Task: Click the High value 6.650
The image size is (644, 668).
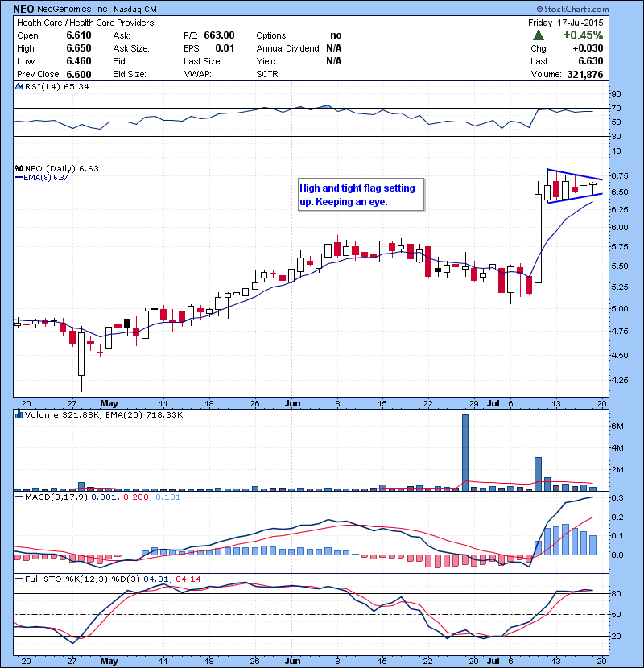Action: pos(79,48)
